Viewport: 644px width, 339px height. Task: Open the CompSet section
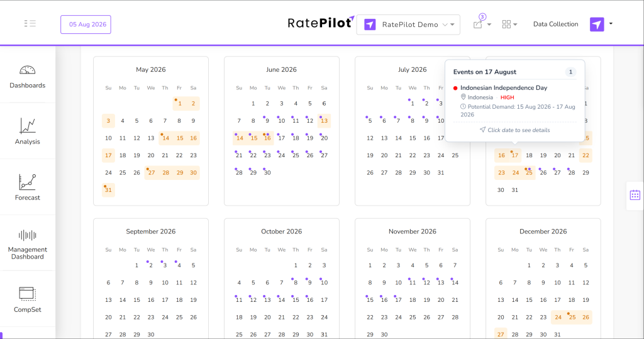coord(28,300)
